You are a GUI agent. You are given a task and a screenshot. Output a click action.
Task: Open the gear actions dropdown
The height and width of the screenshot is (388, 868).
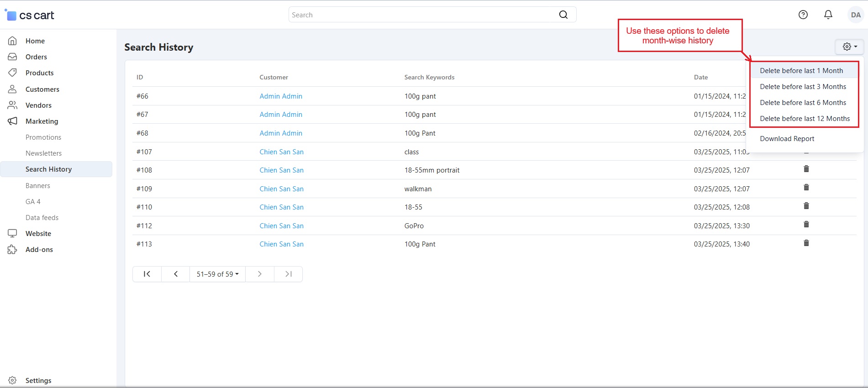(x=849, y=47)
